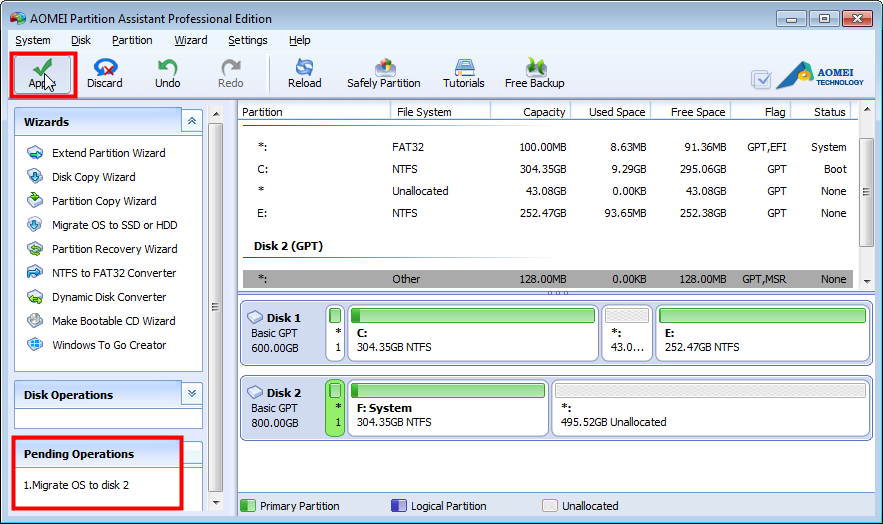Discard all pending operations
Image resolution: width=883 pixels, height=524 pixels.
pos(105,74)
